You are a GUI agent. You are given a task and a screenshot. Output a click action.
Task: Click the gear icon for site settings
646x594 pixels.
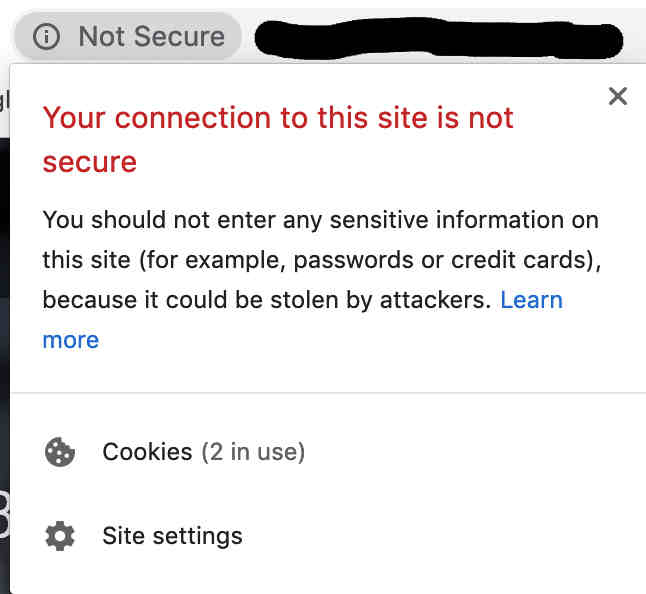click(x=60, y=536)
